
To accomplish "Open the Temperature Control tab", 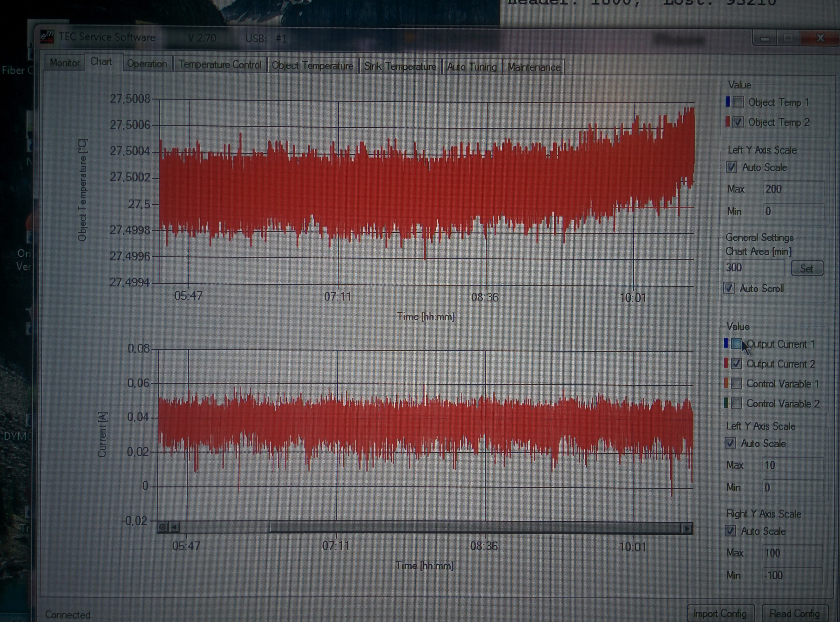I will coord(220,65).
